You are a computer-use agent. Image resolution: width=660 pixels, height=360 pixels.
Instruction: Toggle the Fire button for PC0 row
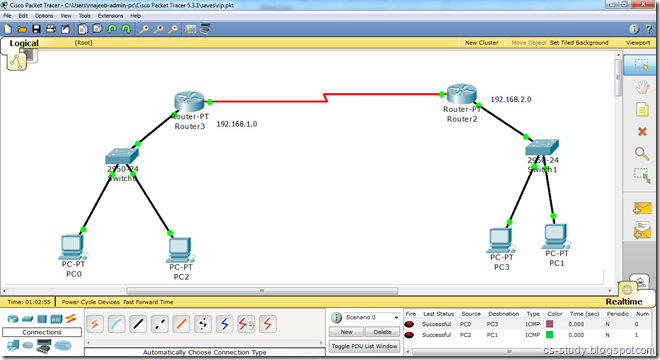coord(409,324)
